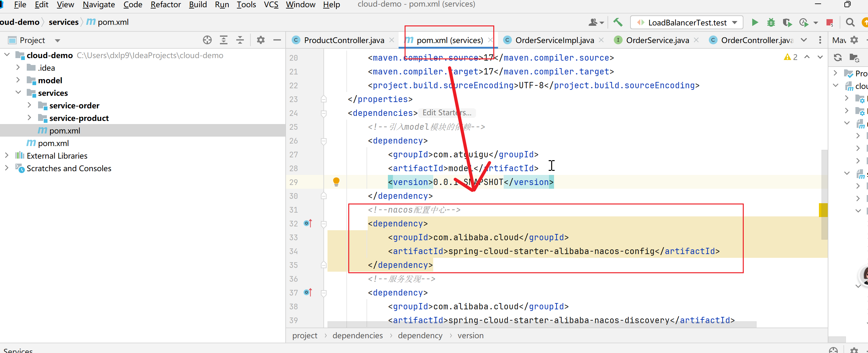This screenshot has width=868, height=353.
Task: Click Select Opened File crosshair icon
Action: (x=207, y=40)
